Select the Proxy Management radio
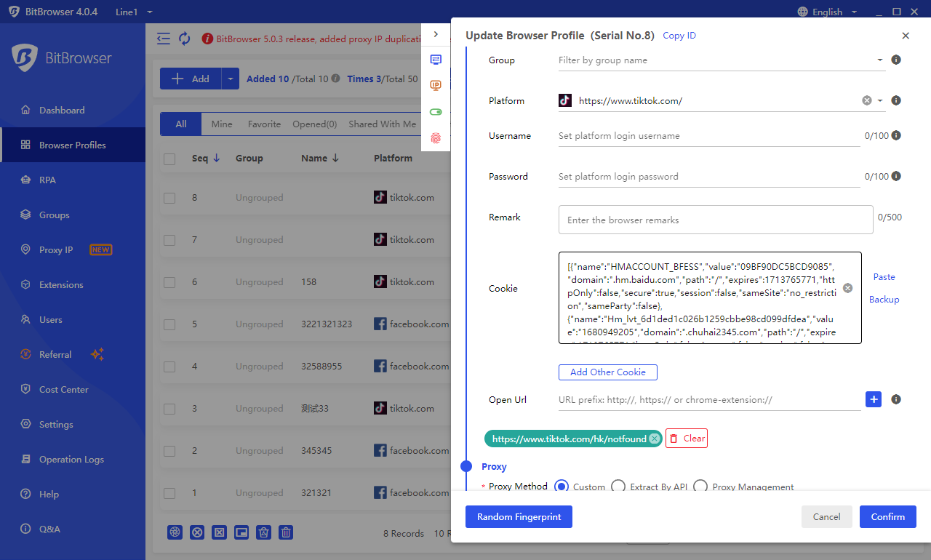 coord(700,487)
